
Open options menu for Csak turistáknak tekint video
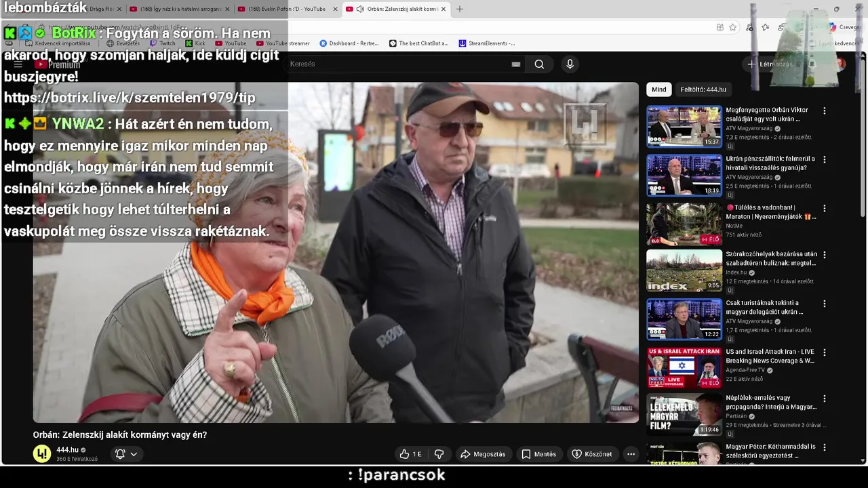pyautogui.click(x=825, y=304)
